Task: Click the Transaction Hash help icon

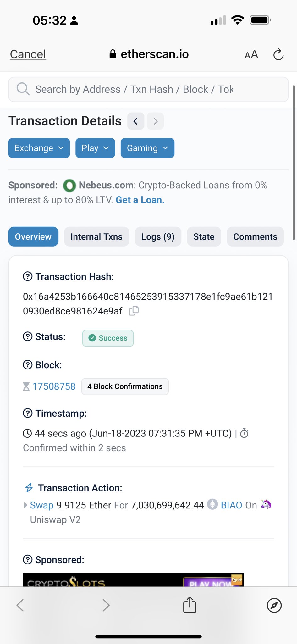Action: point(28,276)
